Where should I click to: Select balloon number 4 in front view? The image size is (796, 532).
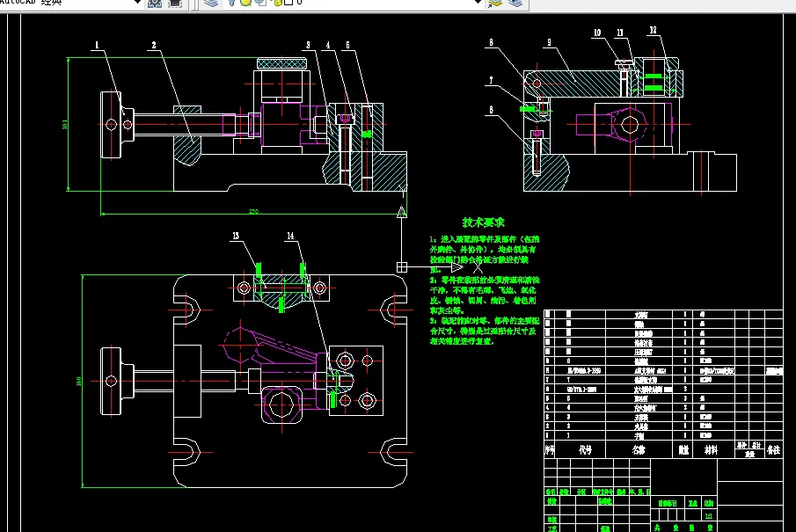328,45
